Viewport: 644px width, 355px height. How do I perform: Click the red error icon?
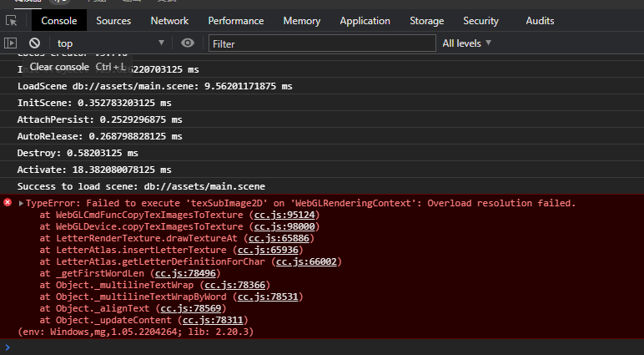tap(8, 203)
